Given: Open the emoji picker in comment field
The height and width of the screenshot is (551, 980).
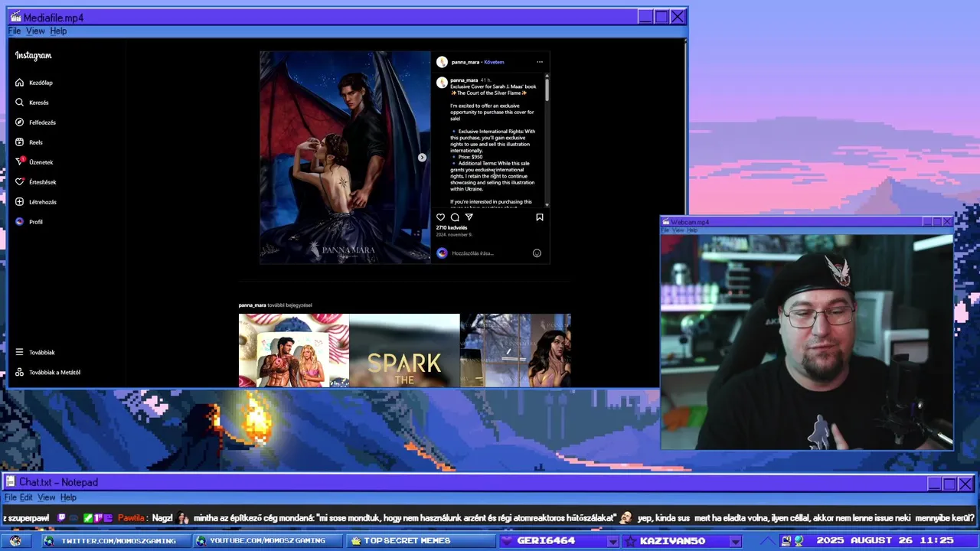Looking at the screenshot, I should (537, 253).
